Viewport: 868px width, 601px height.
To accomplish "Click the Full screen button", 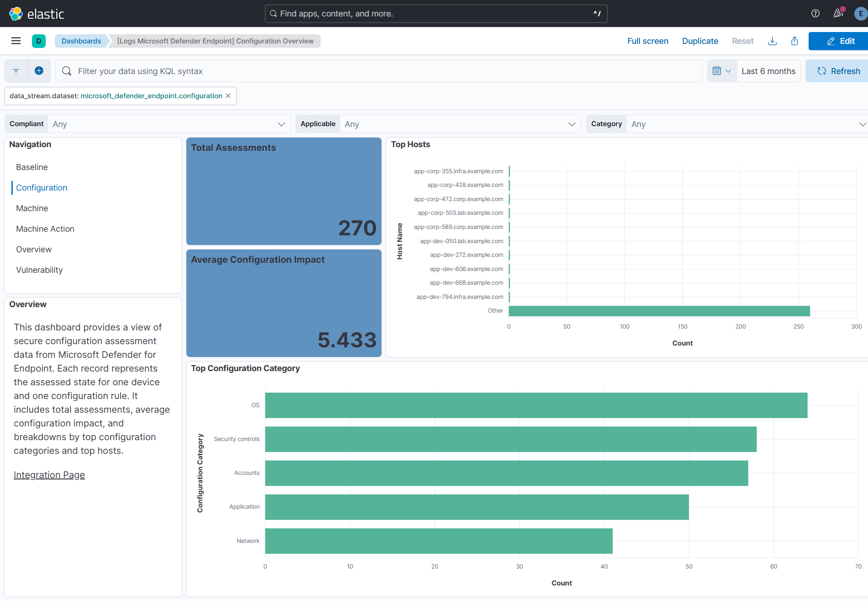I will tap(648, 41).
